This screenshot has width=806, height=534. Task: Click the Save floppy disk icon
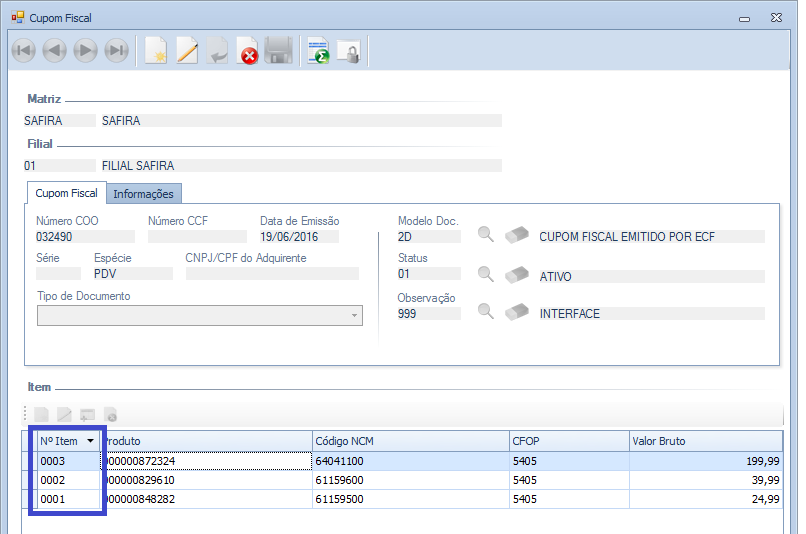(x=278, y=51)
